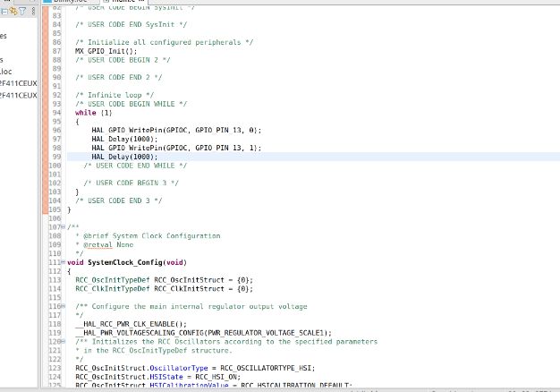
Task: Click the 'Initialize all configured peripherals' comment
Action: click(165, 42)
